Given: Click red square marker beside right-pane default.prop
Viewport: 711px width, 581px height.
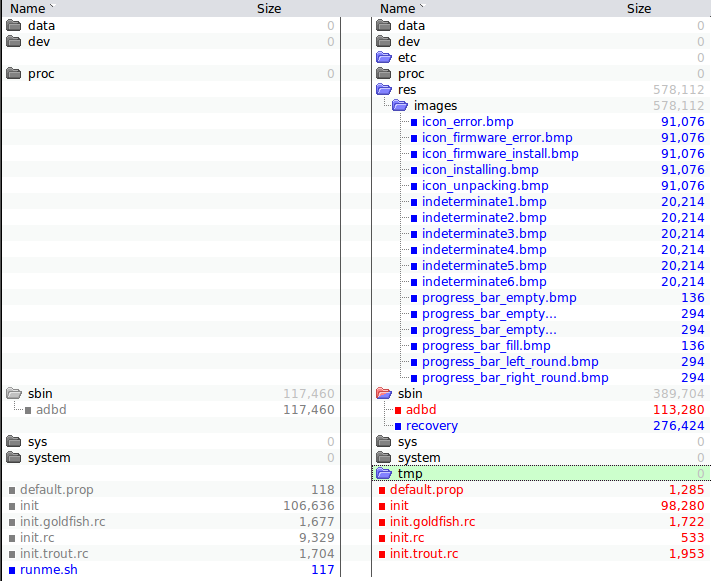Looking at the screenshot, I should point(382,490).
